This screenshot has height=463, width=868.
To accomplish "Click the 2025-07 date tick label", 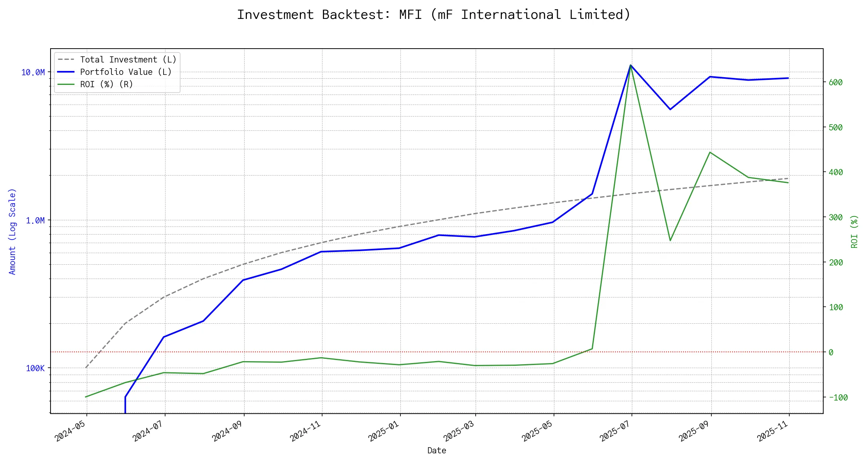I will tap(615, 431).
